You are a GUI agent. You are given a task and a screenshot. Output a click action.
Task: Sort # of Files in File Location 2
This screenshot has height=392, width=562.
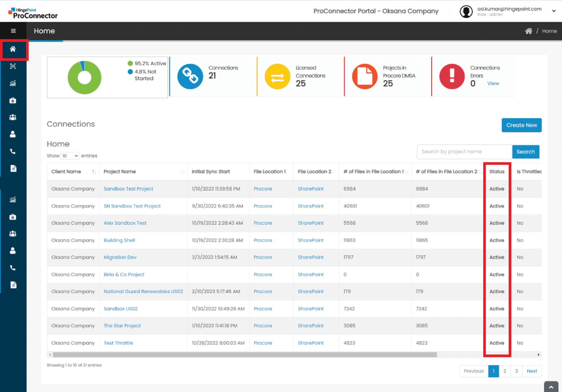click(x=480, y=172)
